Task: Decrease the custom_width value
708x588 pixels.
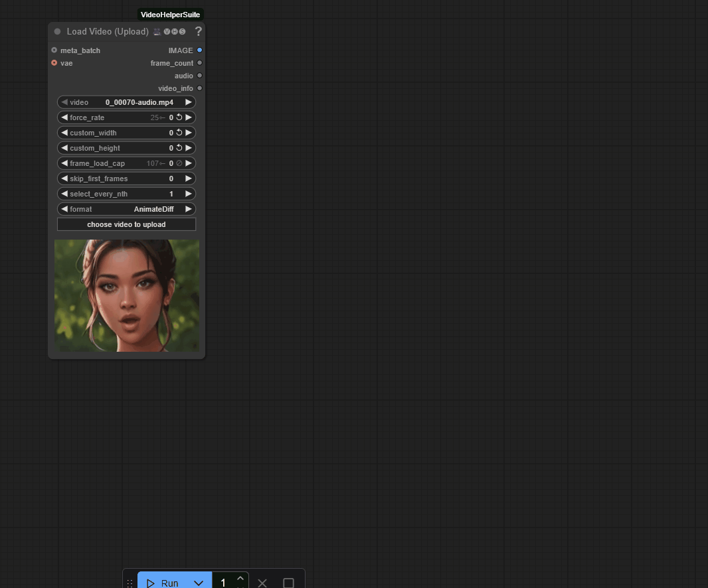Action: 64,133
